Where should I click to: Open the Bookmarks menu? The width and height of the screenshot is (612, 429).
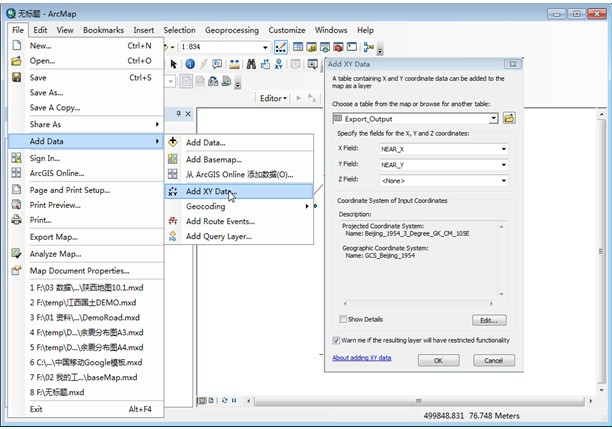tap(103, 30)
